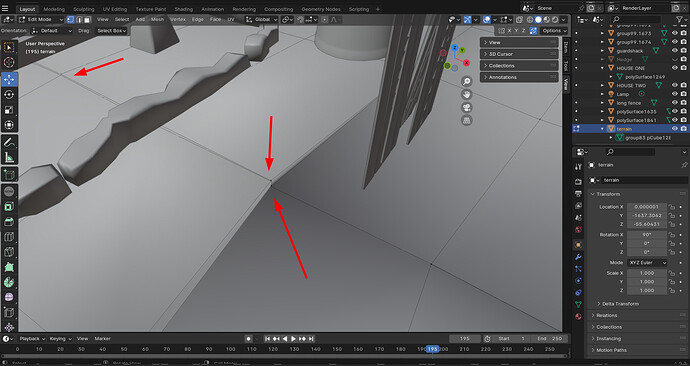Enable solid viewport shading

[538, 19]
